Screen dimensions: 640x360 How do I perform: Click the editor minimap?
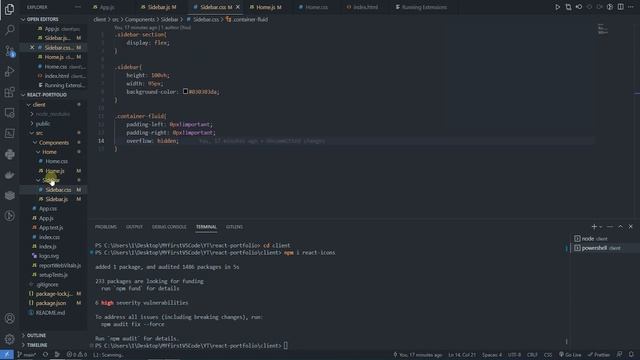click(x=602, y=29)
